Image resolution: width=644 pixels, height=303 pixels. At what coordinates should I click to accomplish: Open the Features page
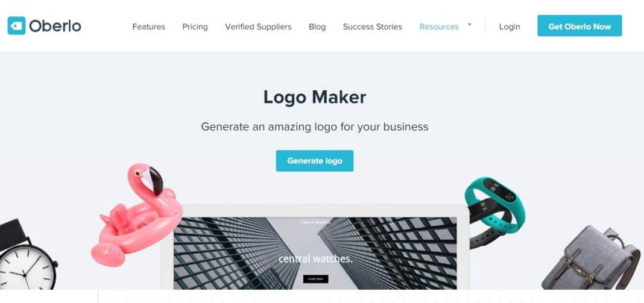[x=149, y=27]
